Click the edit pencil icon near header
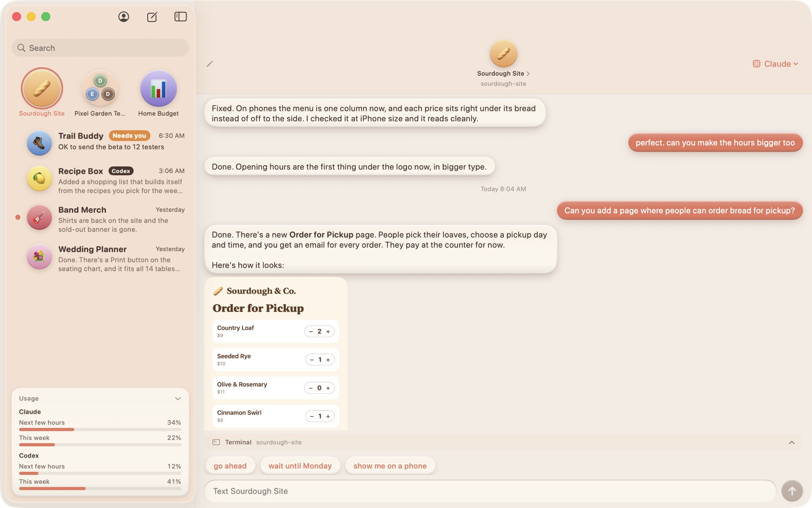Image resolution: width=812 pixels, height=508 pixels. coord(210,64)
